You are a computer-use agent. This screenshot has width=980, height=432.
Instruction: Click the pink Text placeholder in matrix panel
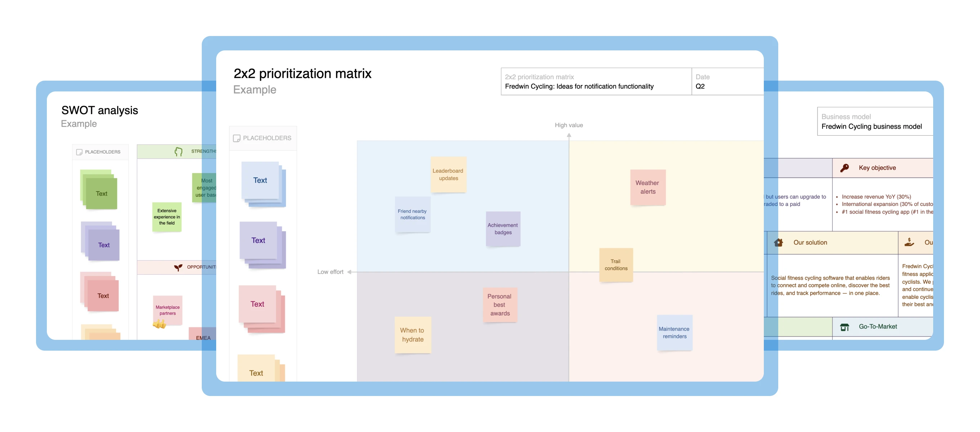click(258, 304)
